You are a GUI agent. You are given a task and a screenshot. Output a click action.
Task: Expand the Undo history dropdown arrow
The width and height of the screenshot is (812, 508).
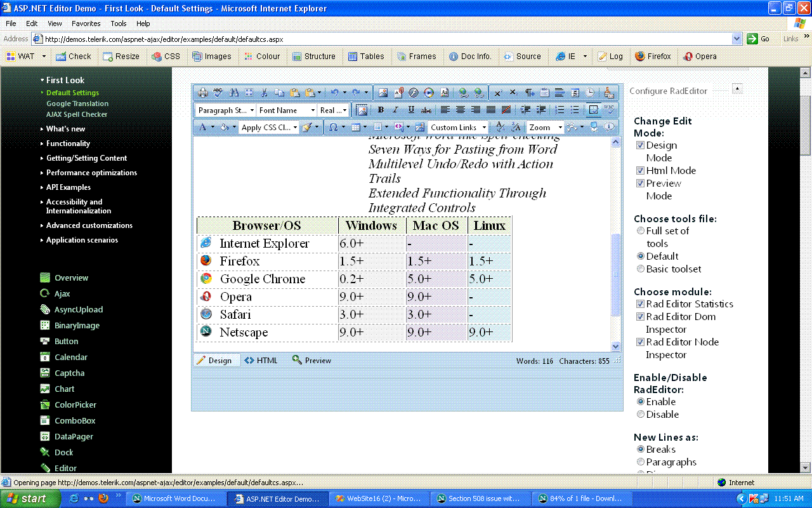coord(343,93)
